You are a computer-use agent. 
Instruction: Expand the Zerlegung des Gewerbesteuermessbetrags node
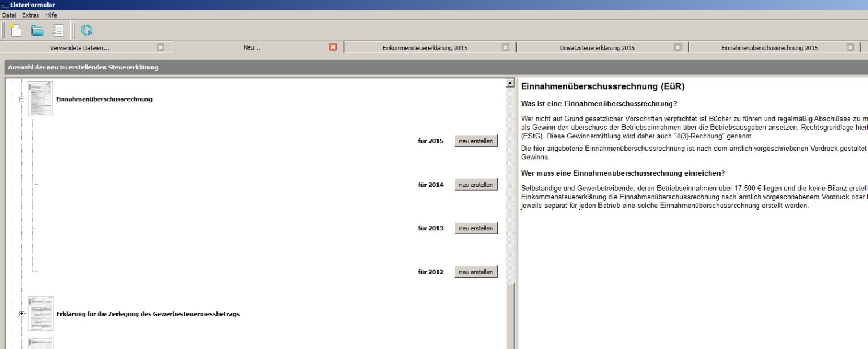pos(23,313)
